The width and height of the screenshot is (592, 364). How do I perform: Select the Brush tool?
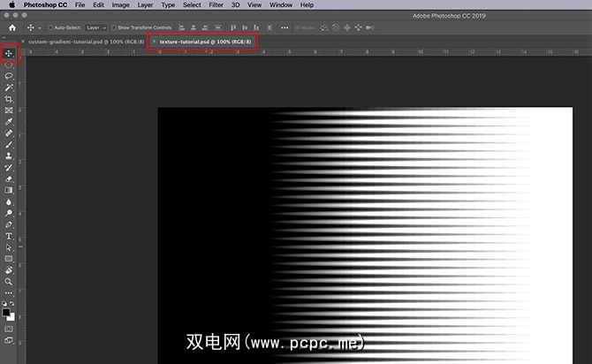(x=9, y=145)
